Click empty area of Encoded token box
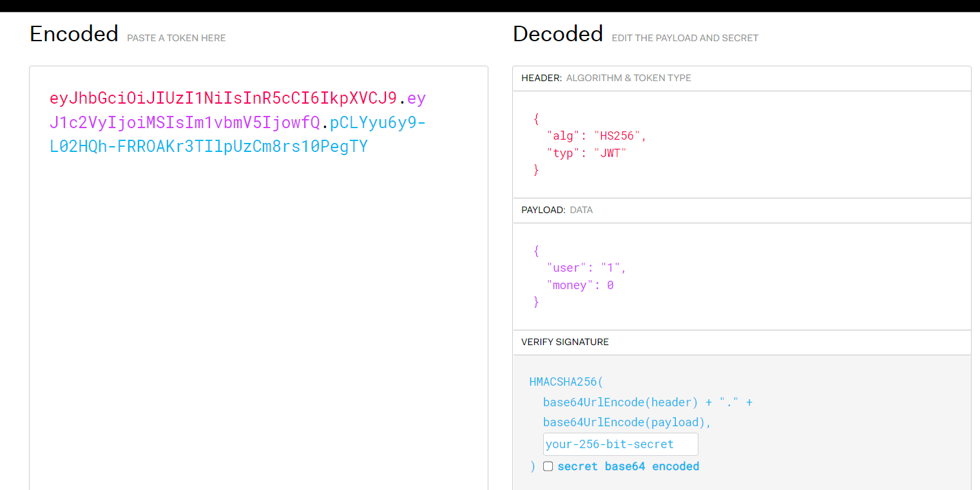The height and width of the screenshot is (490, 980). (x=258, y=322)
